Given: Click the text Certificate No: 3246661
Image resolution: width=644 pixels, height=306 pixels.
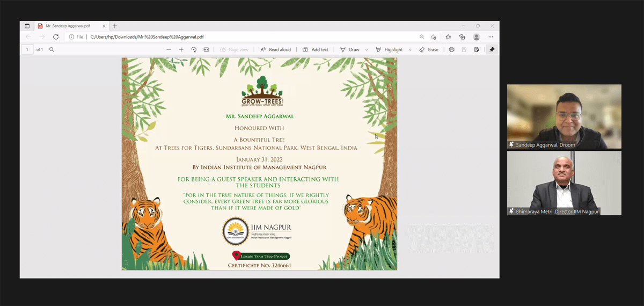Looking at the screenshot, I should [260, 265].
